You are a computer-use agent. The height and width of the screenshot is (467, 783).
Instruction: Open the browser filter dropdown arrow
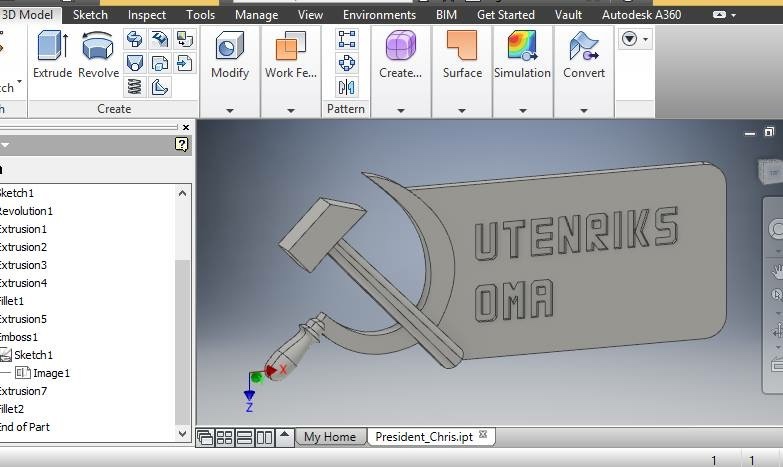pos(5,145)
